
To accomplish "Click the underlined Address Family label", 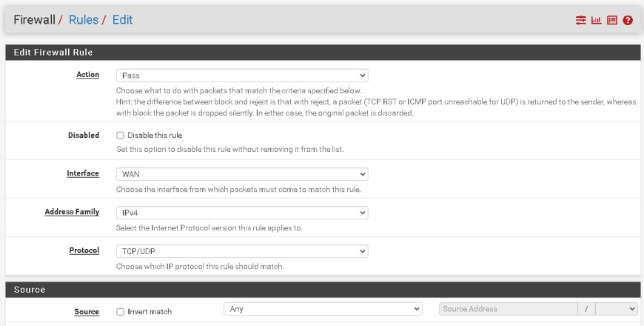I will click(72, 212).
